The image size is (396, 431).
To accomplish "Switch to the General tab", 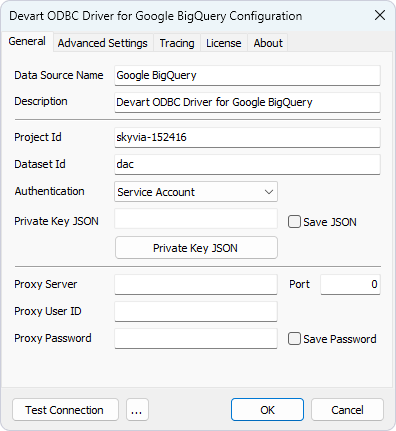I will coord(27,41).
